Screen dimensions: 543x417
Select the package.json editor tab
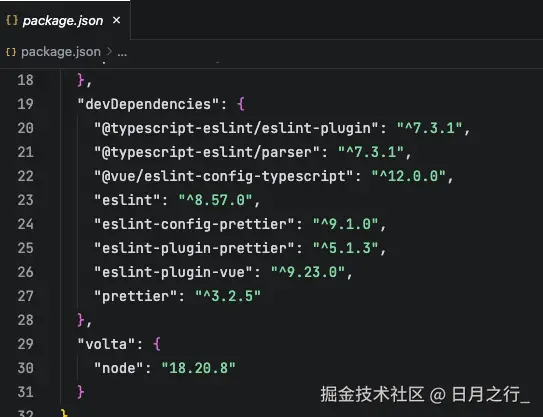point(65,20)
